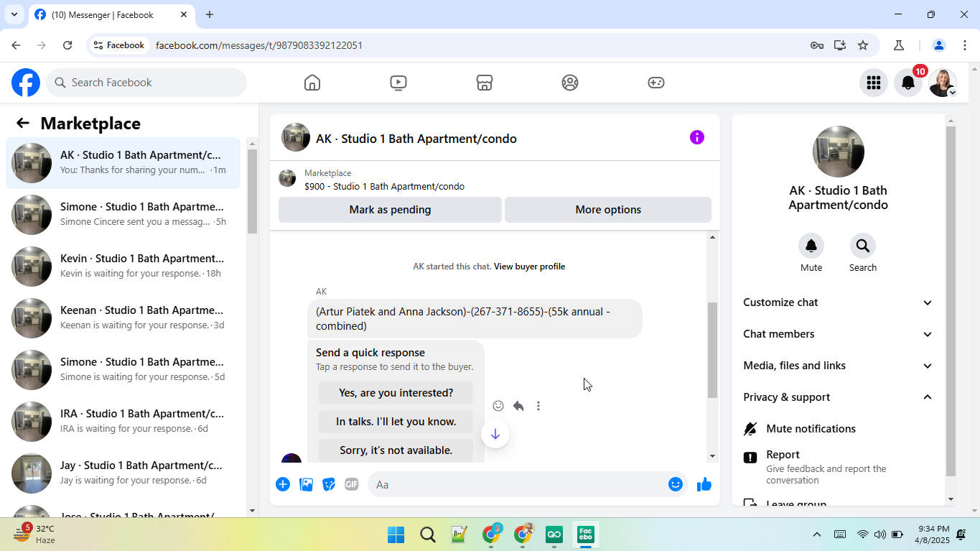This screenshot has height=551, width=980.
Task: Click the Search magnifier in the chat panel
Action: pyautogui.click(x=863, y=246)
